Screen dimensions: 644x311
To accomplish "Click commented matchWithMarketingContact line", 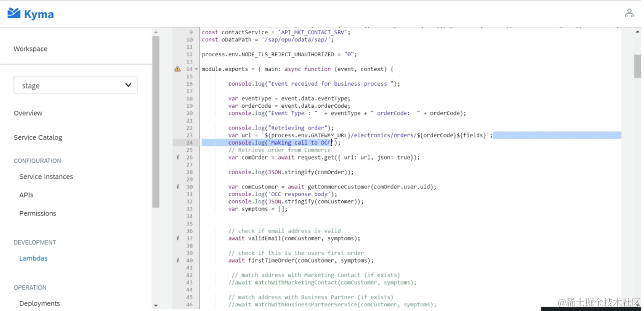I will (x=322, y=282).
